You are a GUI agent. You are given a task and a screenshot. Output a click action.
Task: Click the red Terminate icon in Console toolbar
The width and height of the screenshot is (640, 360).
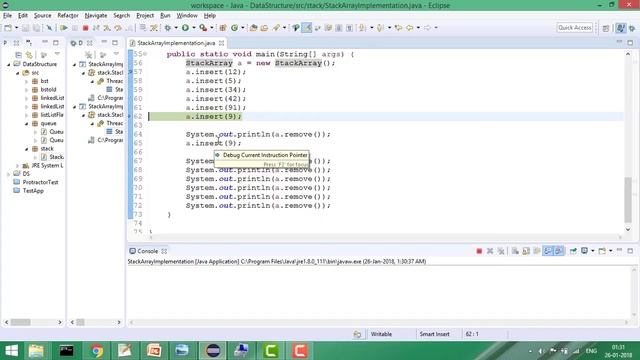(x=479, y=251)
